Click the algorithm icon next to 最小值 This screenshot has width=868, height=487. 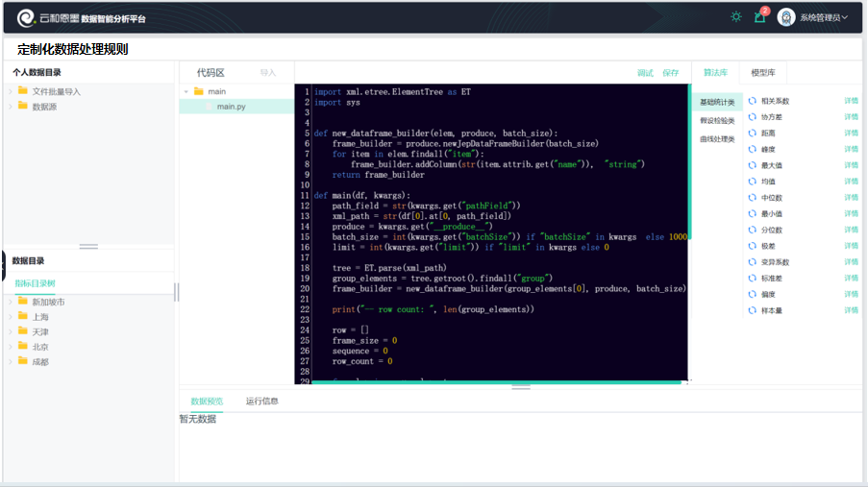coord(753,213)
